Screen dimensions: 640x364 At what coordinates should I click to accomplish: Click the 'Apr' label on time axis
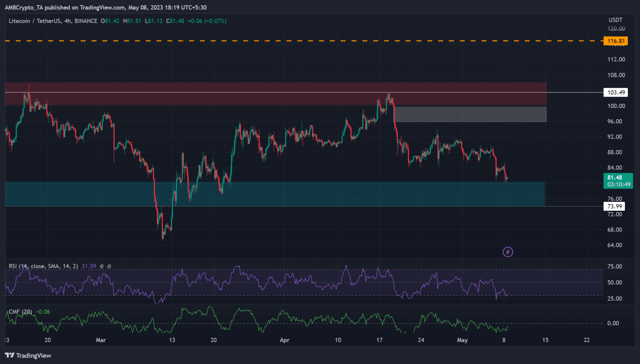[285, 340]
